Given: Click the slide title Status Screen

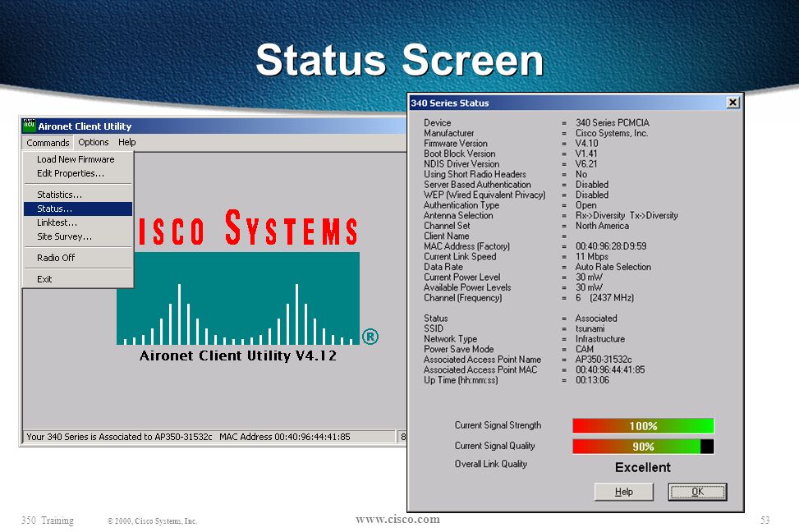Looking at the screenshot, I should click(x=399, y=60).
